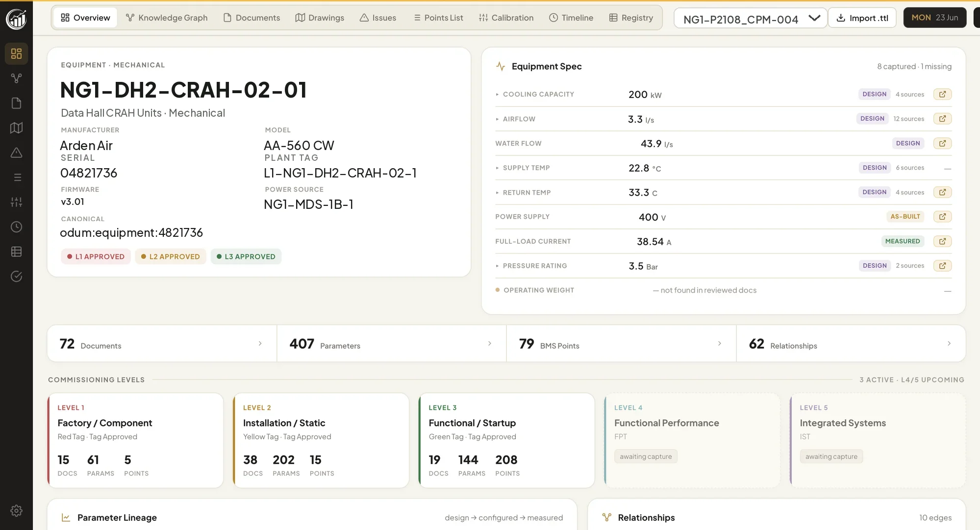Click the Parameter Lineage chart icon
This screenshot has width=980, height=530.
[x=66, y=518]
